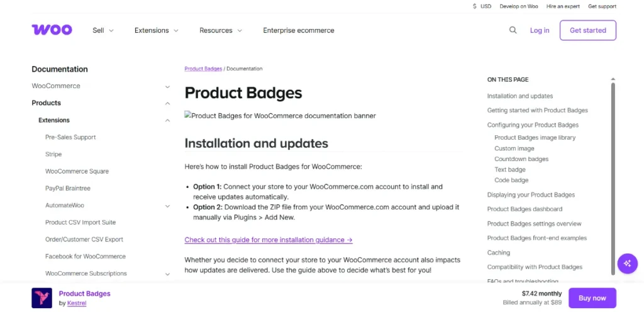
Task: Click the Buy now button
Action: pyautogui.click(x=592, y=298)
